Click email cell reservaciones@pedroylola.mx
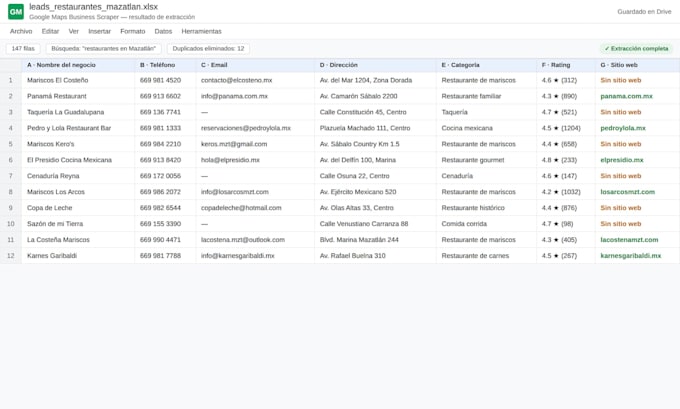Viewport: 680px width, 409px height. tap(255, 128)
